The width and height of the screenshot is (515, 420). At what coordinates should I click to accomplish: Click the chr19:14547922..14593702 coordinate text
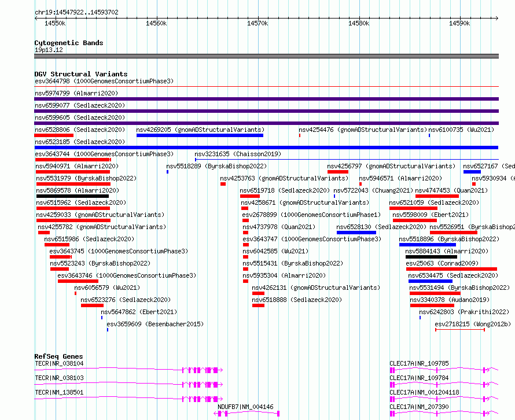76,12
